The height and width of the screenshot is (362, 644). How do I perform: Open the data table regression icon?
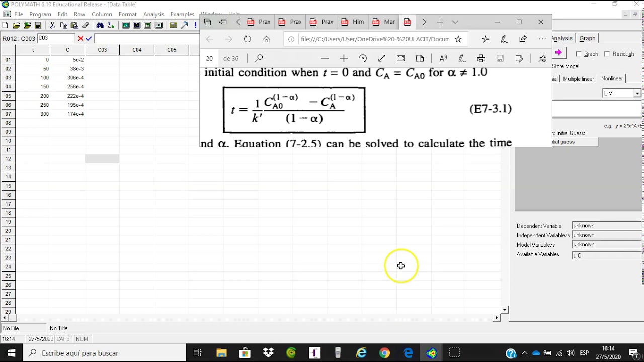point(158,25)
